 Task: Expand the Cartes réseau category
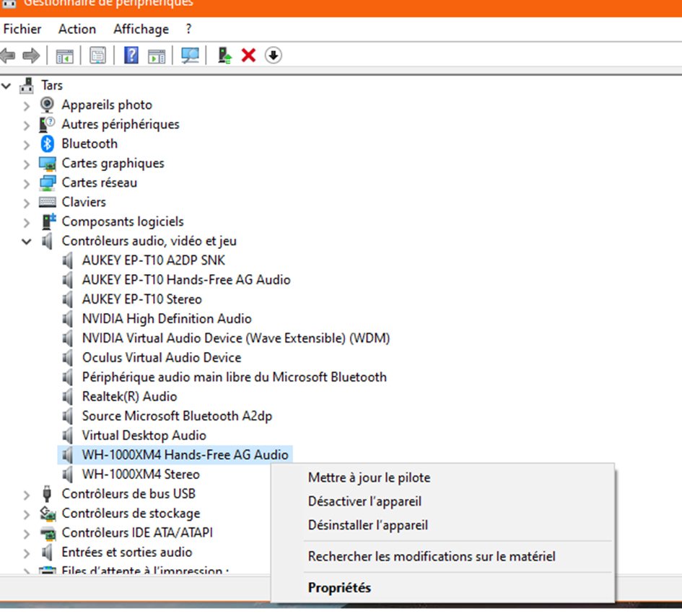click(27, 183)
